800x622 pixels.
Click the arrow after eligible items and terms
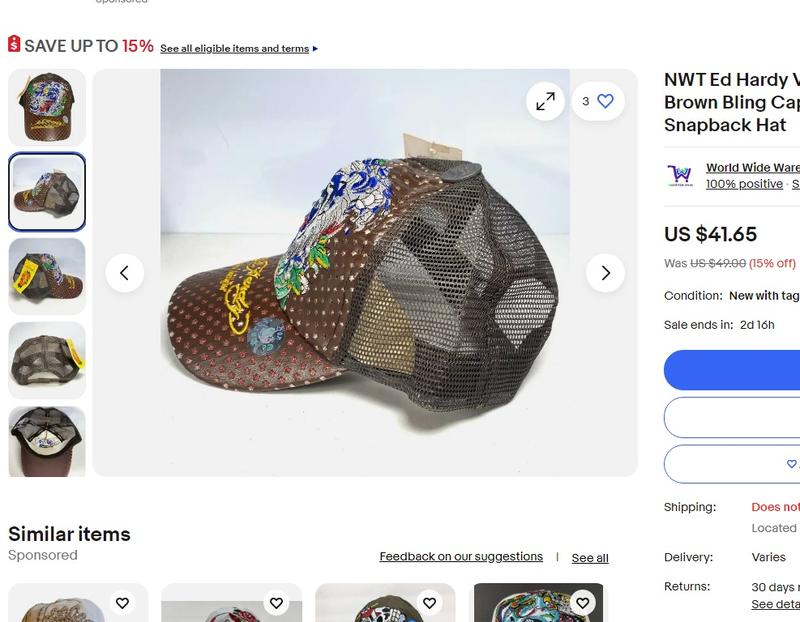[x=316, y=48]
